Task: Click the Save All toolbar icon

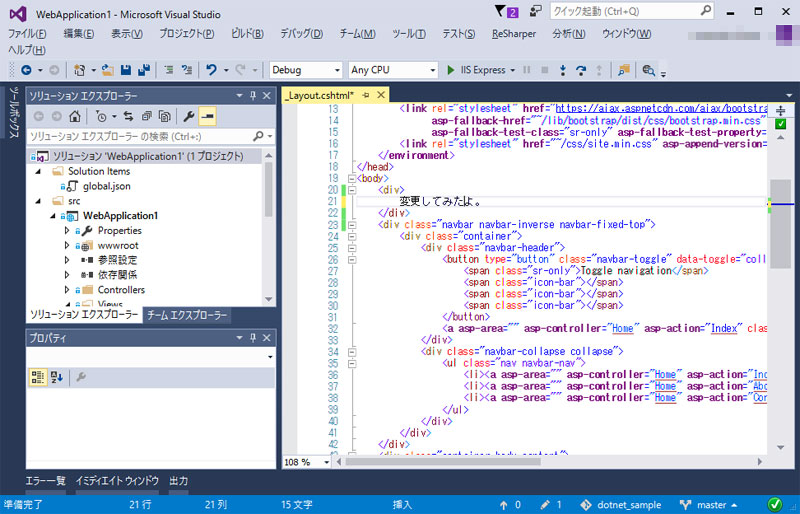Action: pyautogui.click(x=144, y=70)
